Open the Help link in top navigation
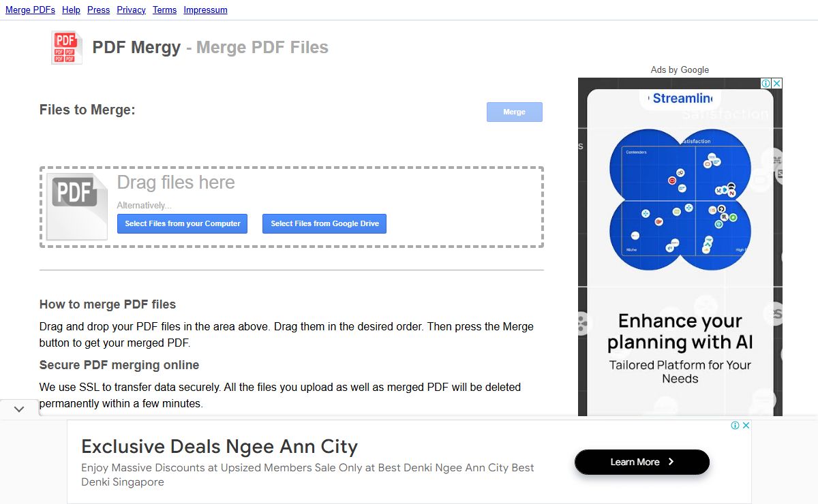The width and height of the screenshot is (818, 504). 71,10
